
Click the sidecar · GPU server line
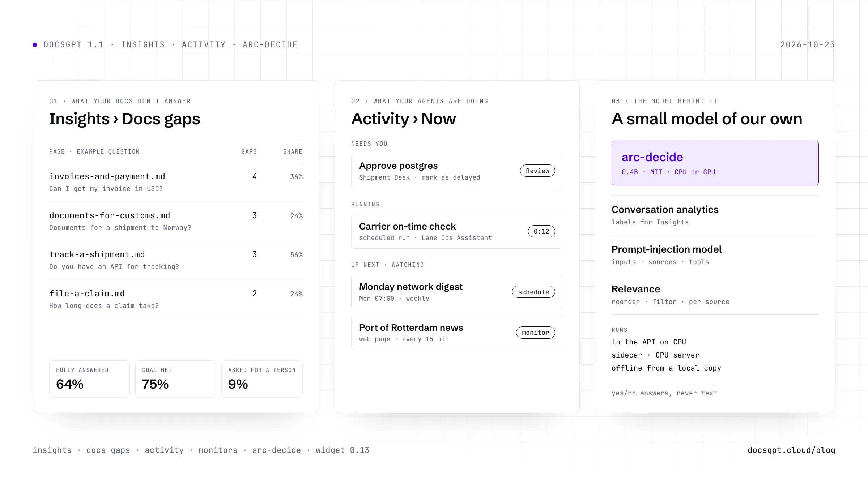[x=655, y=355]
